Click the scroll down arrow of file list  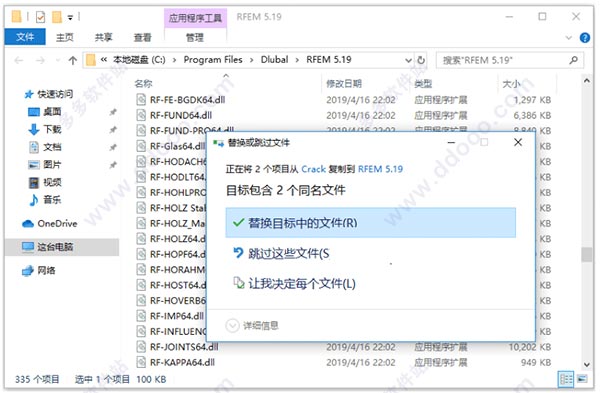click(587, 365)
